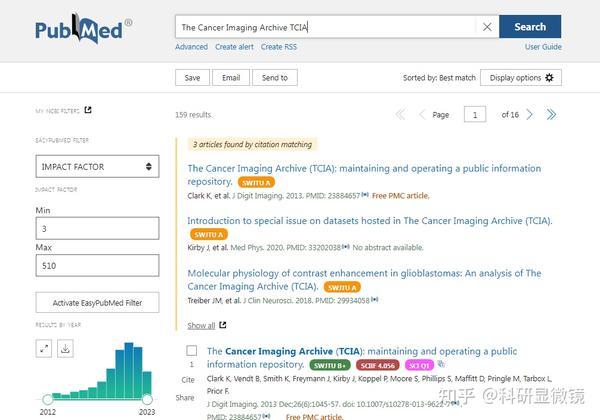
Task: Go to previous results page arrow
Action: coord(422,115)
